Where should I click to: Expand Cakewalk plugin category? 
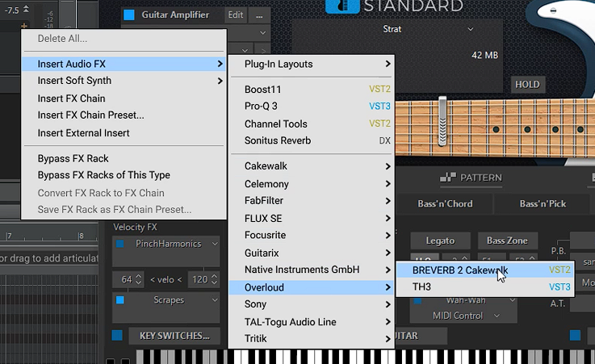point(312,166)
